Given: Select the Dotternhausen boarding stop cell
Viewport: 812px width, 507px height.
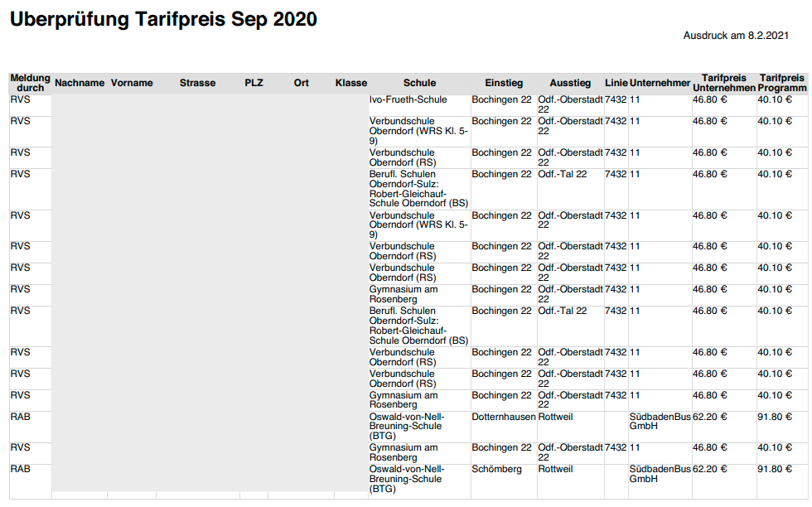Looking at the screenshot, I should (503, 417).
